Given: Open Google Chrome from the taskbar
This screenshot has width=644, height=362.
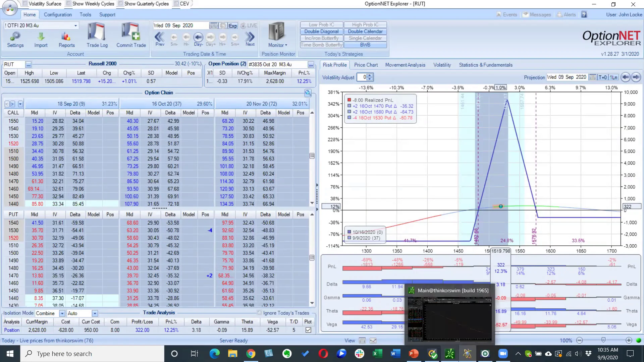Looking at the screenshot, I should point(251,354).
